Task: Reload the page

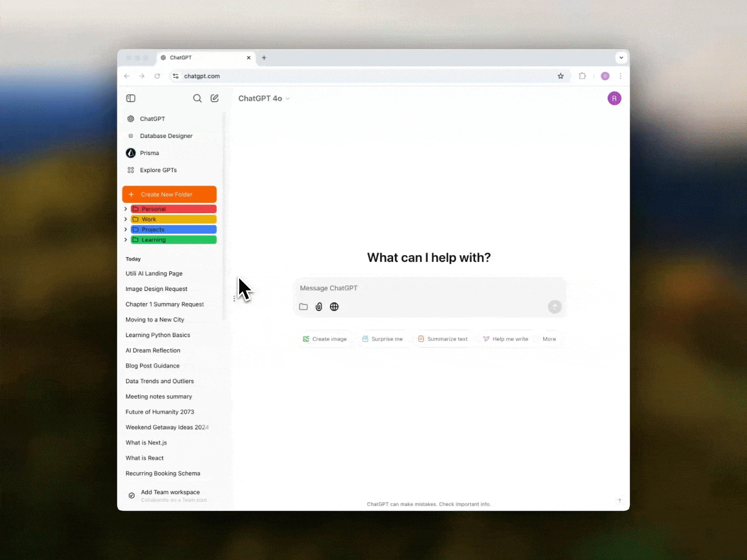Action: [x=157, y=76]
